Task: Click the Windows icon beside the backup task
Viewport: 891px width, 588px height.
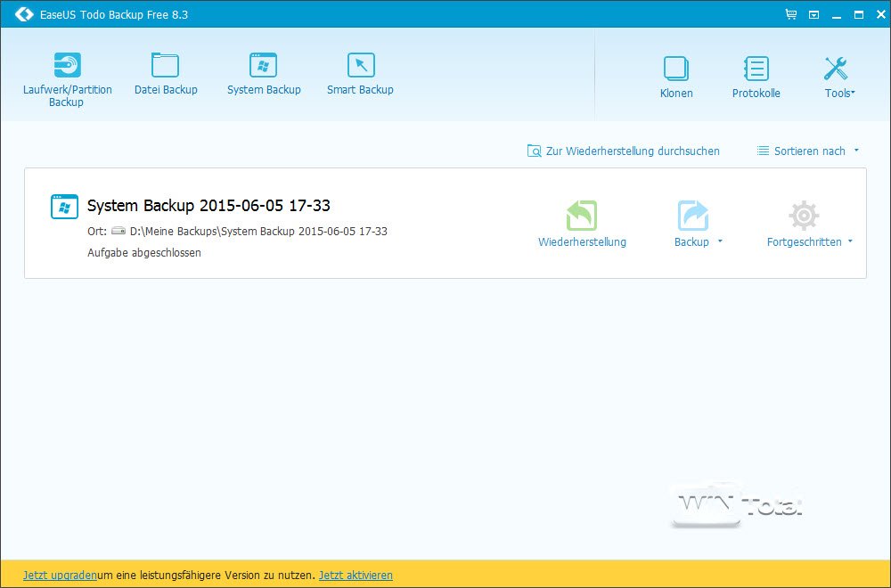Action: point(64,206)
